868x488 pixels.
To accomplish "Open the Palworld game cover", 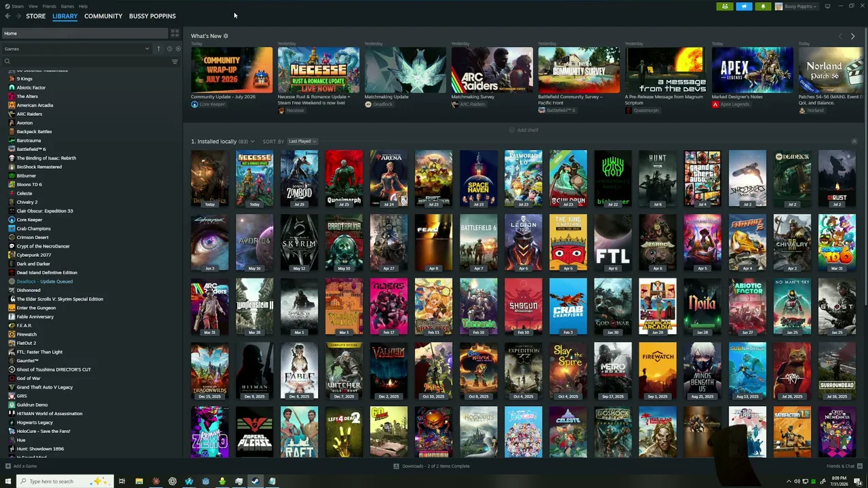I will coord(524,178).
